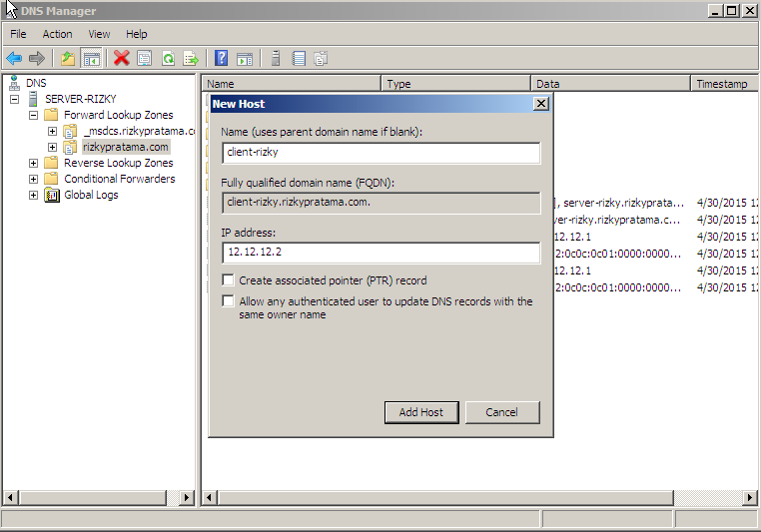Click the Back arrow toolbar icon
This screenshot has width=761, height=532.
coord(14,59)
